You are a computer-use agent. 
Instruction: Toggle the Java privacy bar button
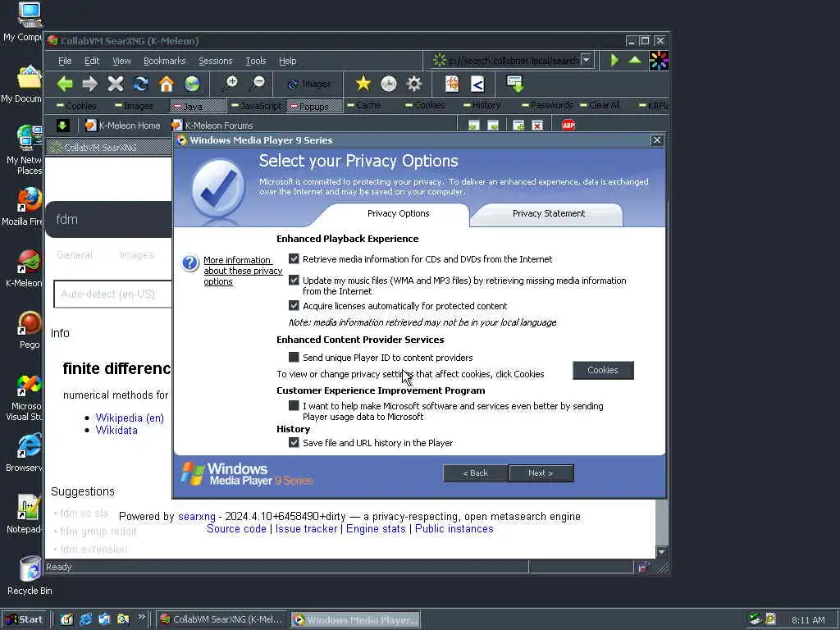click(199, 106)
